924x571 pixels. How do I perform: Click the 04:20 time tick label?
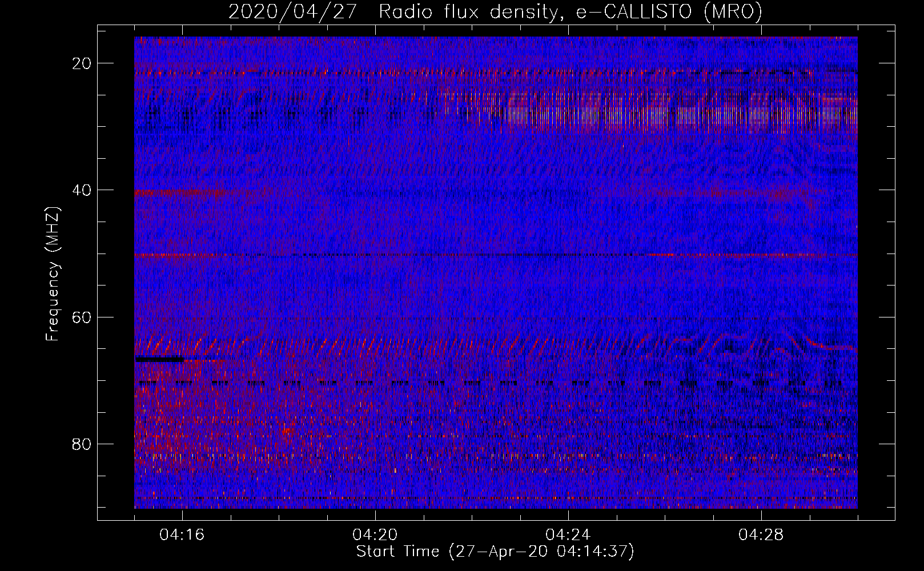pos(375,535)
